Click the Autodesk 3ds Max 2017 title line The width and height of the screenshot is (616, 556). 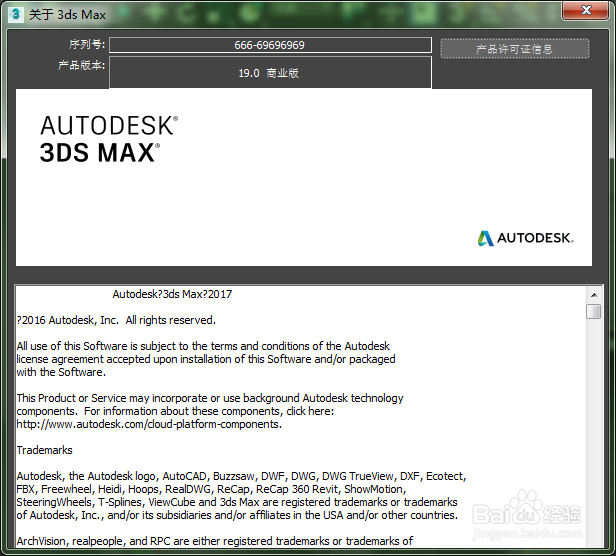[x=172, y=294]
